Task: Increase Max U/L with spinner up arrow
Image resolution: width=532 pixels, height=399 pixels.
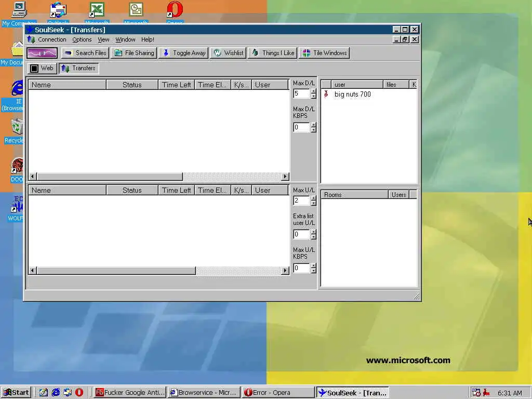Action: pos(313,198)
